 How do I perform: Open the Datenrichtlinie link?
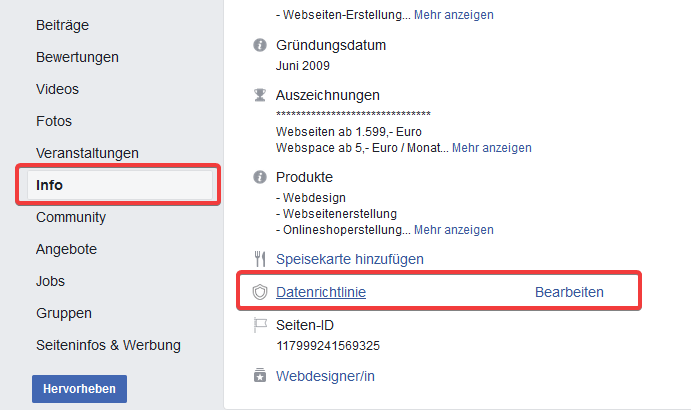coord(321,292)
